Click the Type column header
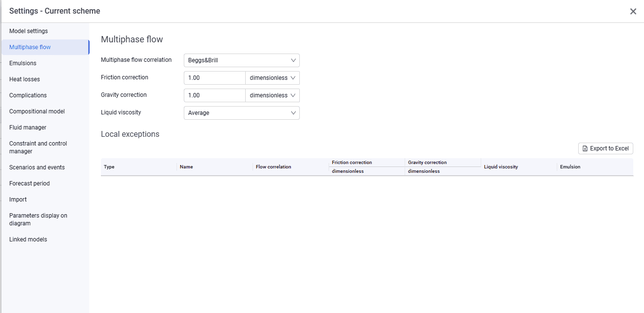The width and height of the screenshot is (644, 313). (139, 167)
